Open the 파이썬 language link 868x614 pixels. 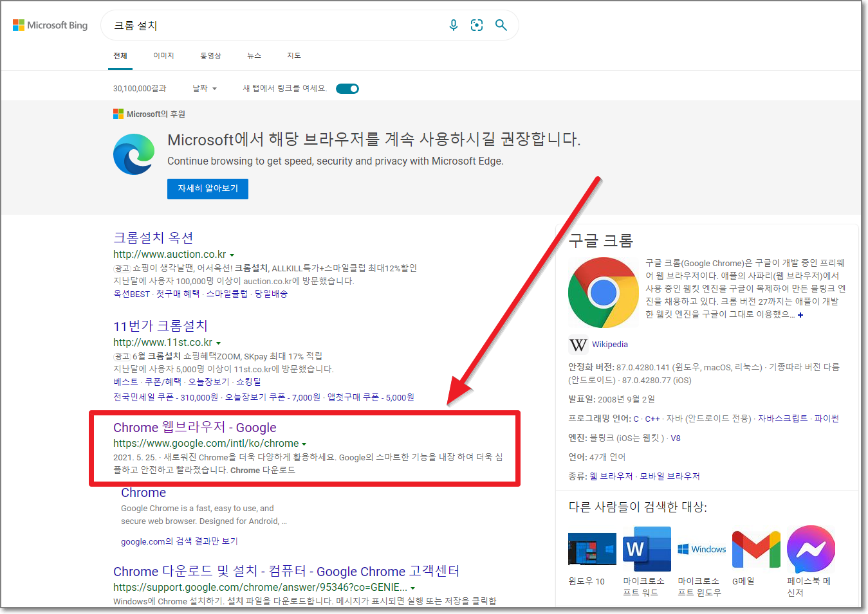[x=827, y=419]
